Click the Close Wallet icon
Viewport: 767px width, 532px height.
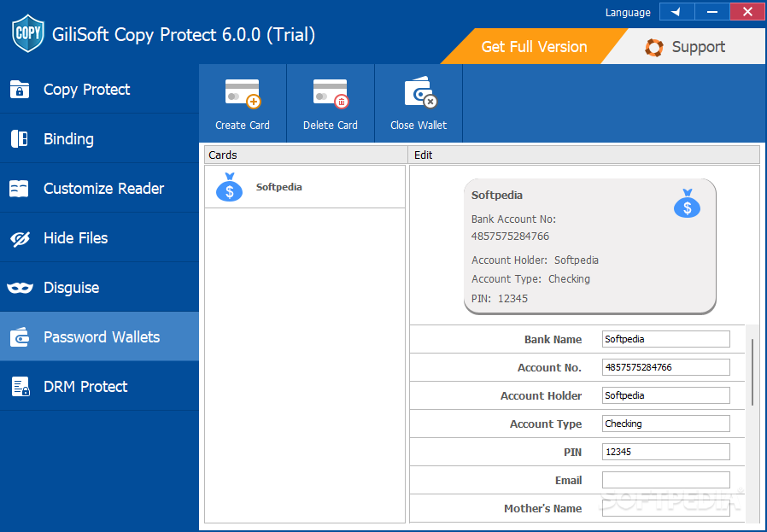419,92
